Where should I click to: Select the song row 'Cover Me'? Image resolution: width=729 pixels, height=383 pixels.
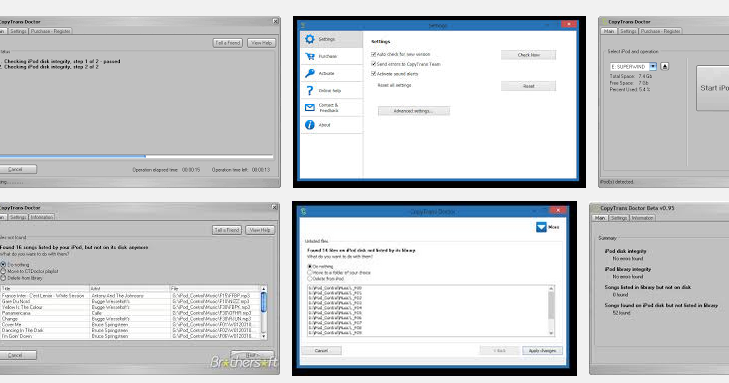point(130,324)
